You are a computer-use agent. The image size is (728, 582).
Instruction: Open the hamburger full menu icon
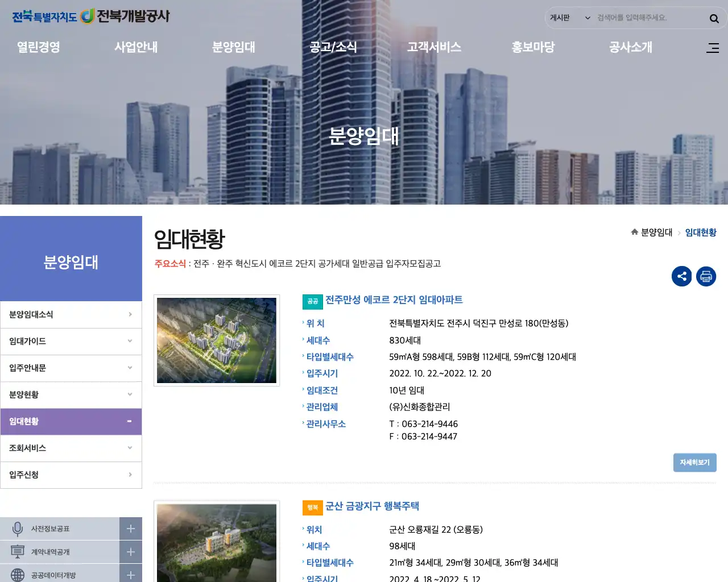712,48
